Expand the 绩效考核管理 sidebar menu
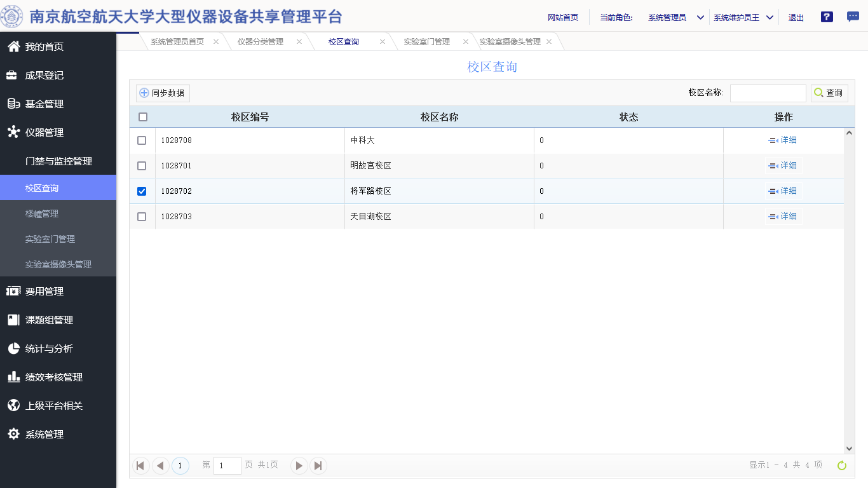The image size is (868, 488). pyautogui.click(x=58, y=377)
